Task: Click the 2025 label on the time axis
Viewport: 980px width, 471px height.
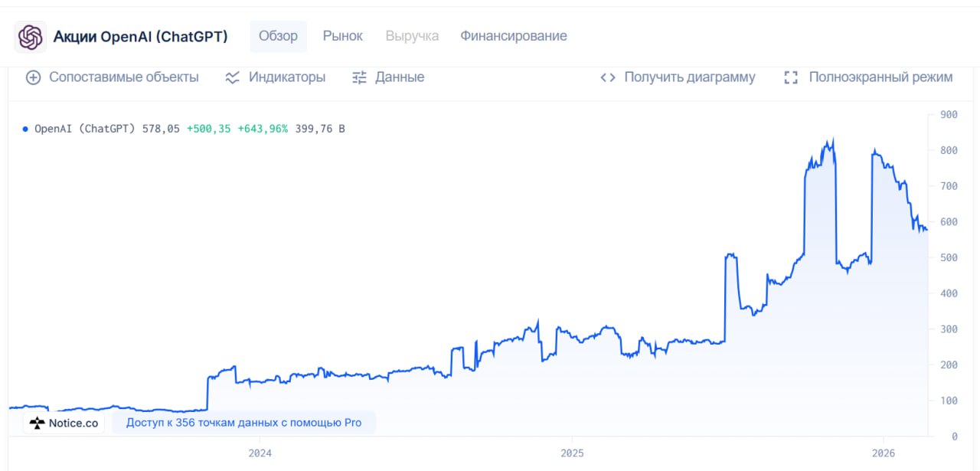Action: click(572, 453)
